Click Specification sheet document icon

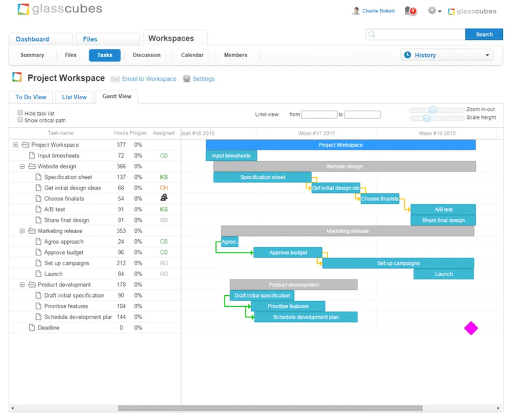(x=38, y=177)
